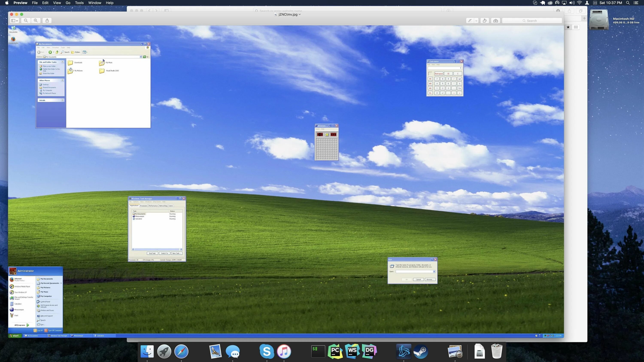Open the Tools menu
The height and width of the screenshot is (362, 644).
pos(79,3)
